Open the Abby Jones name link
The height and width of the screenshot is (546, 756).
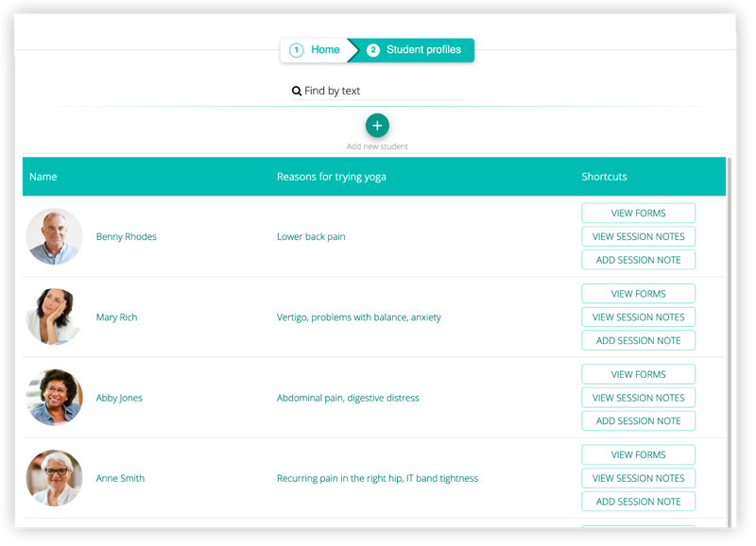tap(119, 398)
